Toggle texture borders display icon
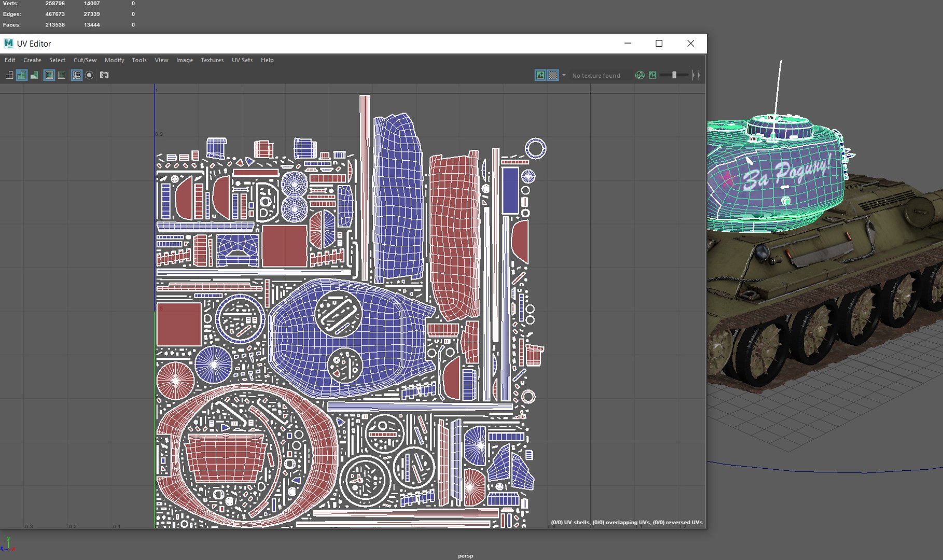The width and height of the screenshot is (943, 560). (x=49, y=75)
